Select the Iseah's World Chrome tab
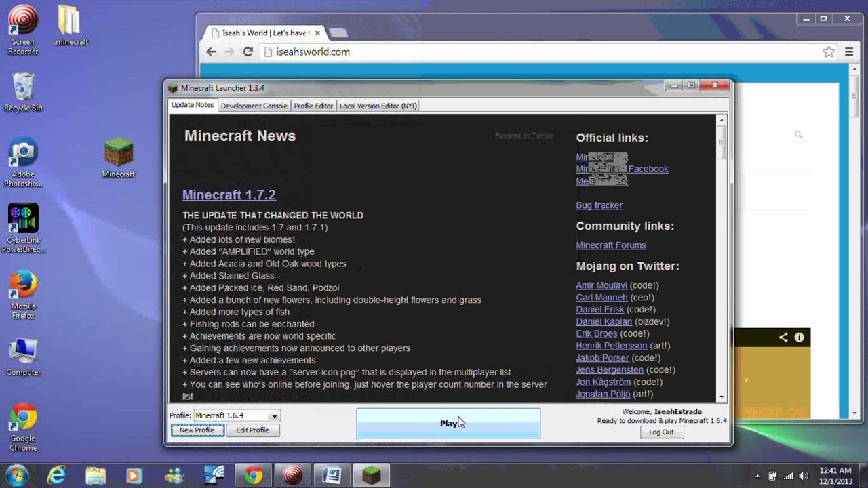Image resolution: width=868 pixels, height=488 pixels. [x=264, y=33]
